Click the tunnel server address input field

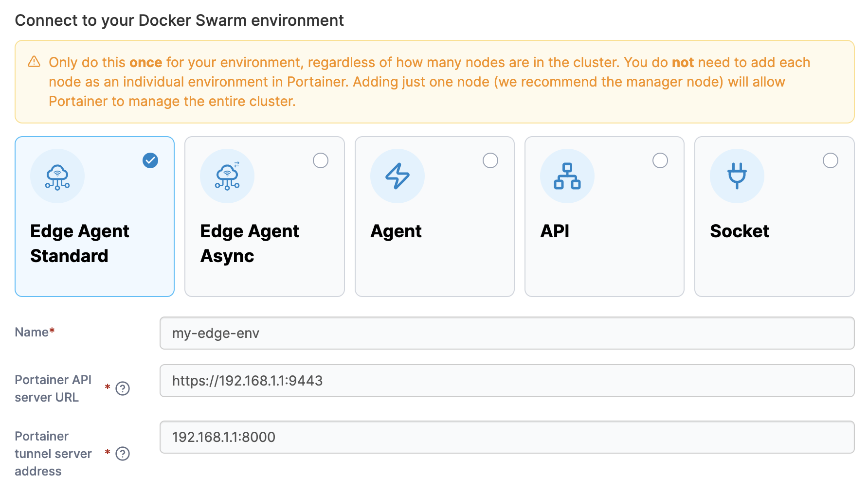pos(506,437)
